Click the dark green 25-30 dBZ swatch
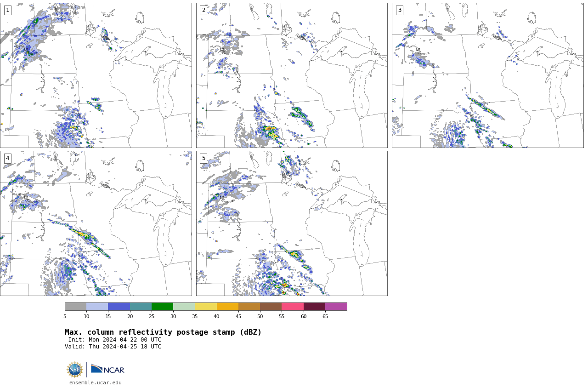 click(x=162, y=307)
